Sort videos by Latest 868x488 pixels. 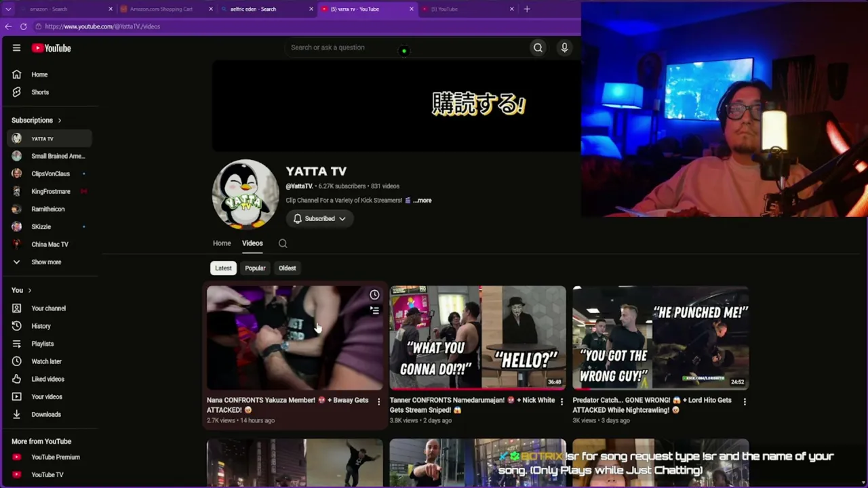[x=223, y=268]
